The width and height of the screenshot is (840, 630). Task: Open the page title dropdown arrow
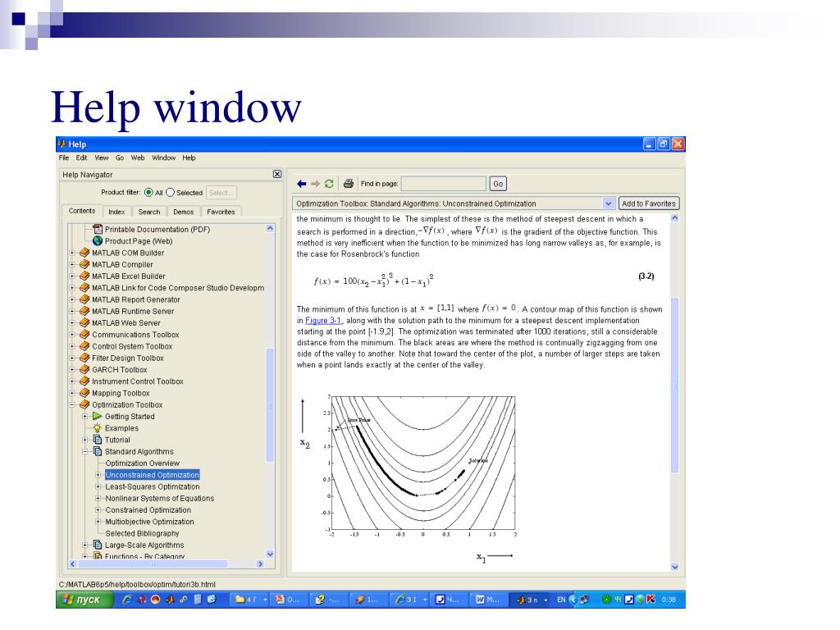(608, 203)
